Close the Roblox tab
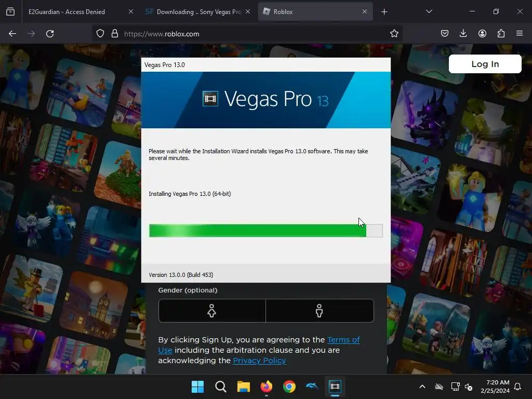 coord(364,11)
